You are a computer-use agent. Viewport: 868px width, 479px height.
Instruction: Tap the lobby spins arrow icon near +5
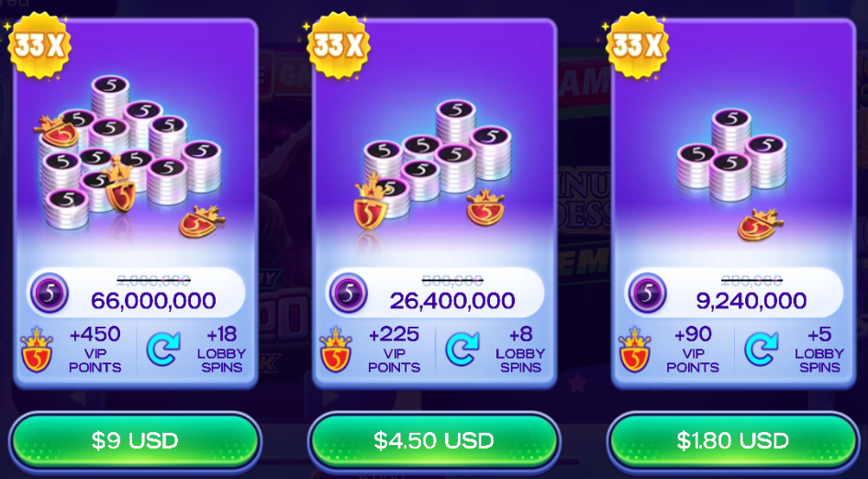(x=762, y=350)
